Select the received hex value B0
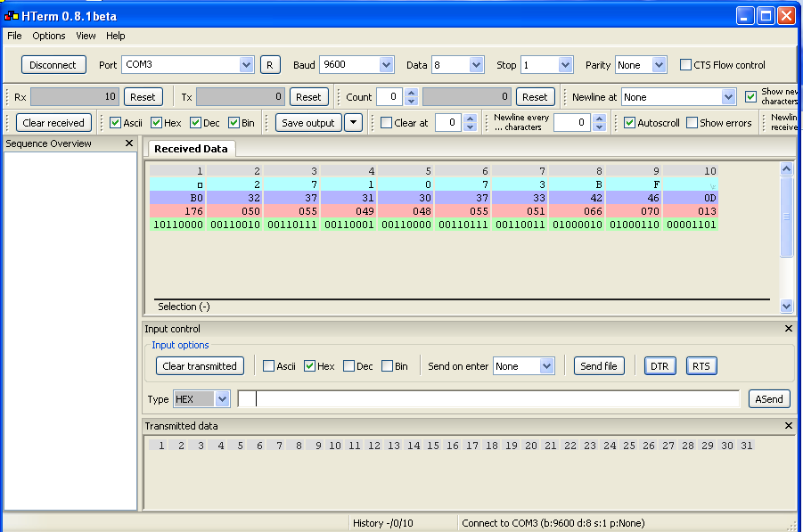The width and height of the screenshot is (803, 532). [177, 198]
